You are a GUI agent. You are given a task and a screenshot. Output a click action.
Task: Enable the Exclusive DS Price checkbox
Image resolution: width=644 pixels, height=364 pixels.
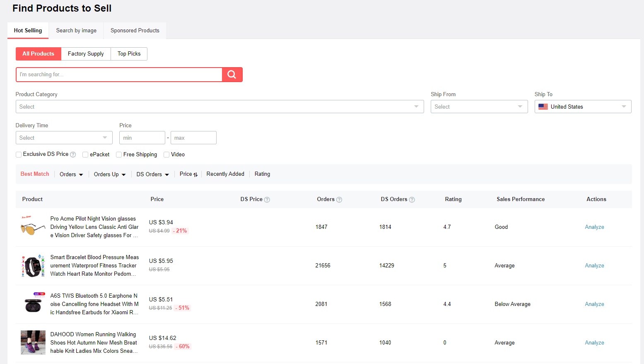19,155
